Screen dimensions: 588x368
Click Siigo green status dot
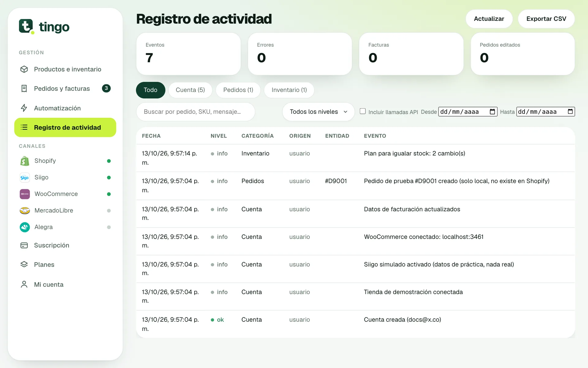click(109, 178)
